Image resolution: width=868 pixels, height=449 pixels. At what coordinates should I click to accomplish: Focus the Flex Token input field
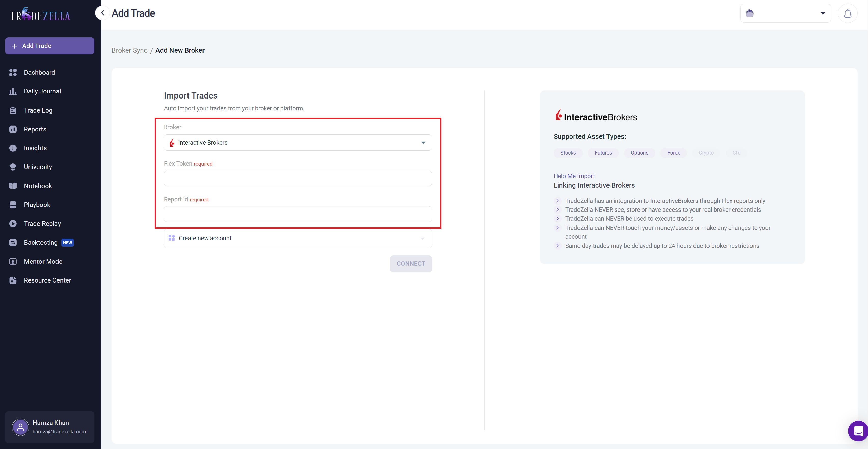298,178
